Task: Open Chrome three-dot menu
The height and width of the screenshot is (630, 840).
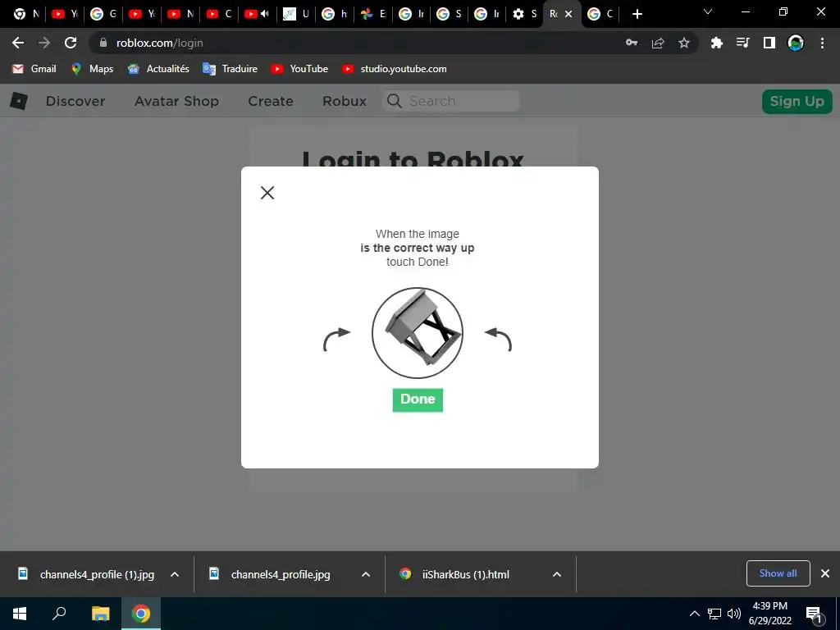Action: [822, 43]
